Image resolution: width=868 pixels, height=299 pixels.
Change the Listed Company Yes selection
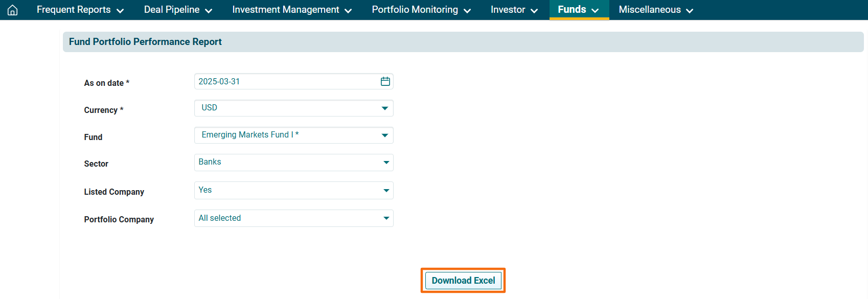click(286, 190)
